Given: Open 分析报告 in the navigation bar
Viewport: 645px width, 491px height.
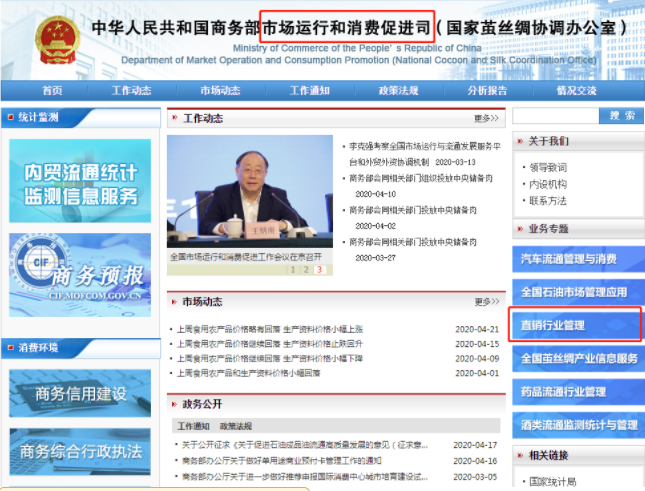Looking at the screenshot, I should point(487,90).
